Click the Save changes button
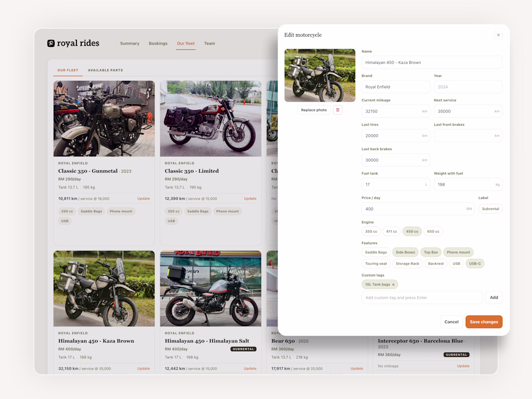This screenshot has width=532, height=399. (x=484, y=322)
